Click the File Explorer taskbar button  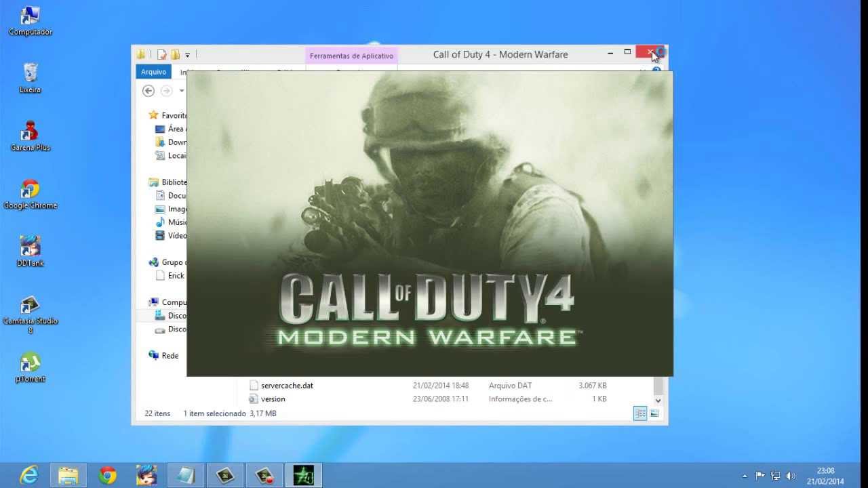(x=68, y=475)
